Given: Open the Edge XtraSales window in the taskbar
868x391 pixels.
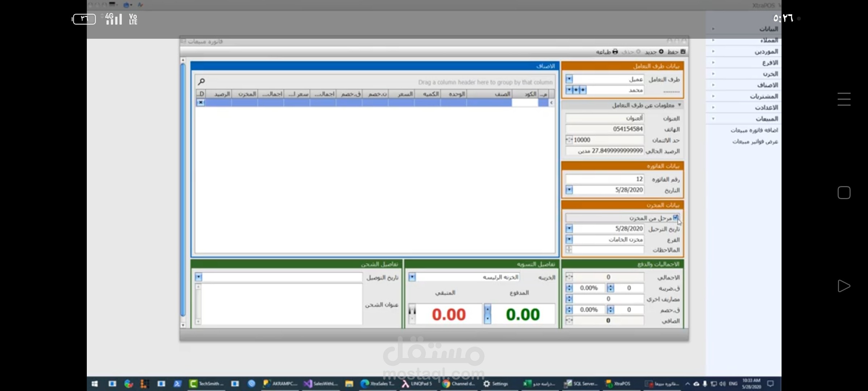Looking at the screenshot, I should [378, 384].
